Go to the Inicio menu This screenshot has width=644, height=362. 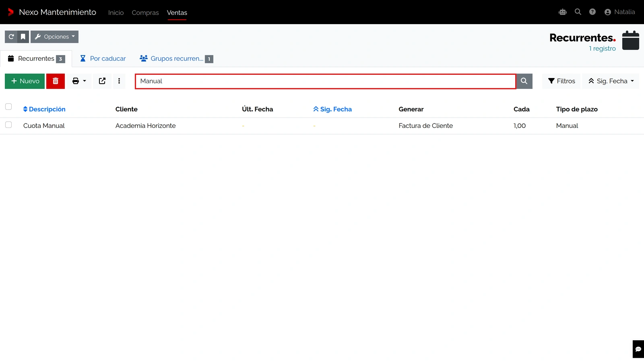coord(116,12)
